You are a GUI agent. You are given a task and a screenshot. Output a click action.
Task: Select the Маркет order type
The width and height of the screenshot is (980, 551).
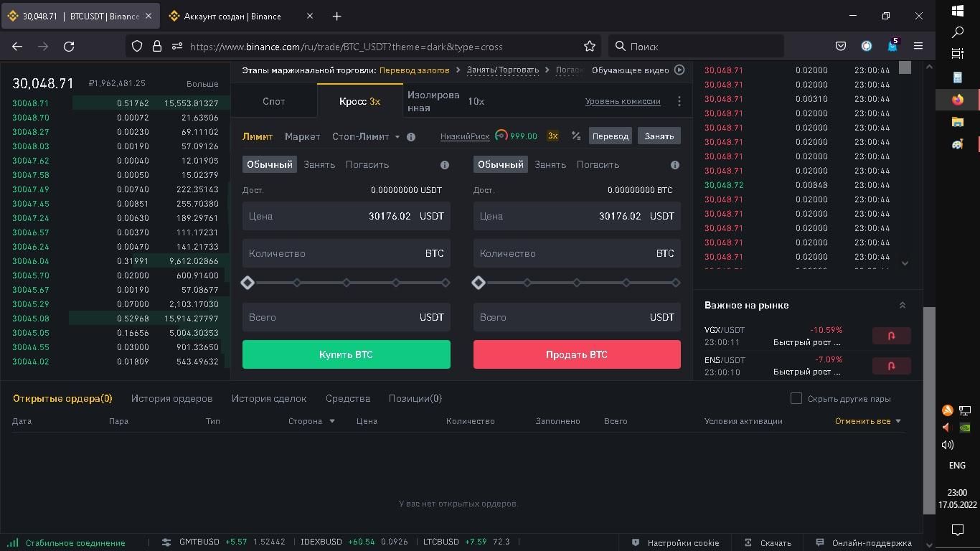[x=302, y=136]
